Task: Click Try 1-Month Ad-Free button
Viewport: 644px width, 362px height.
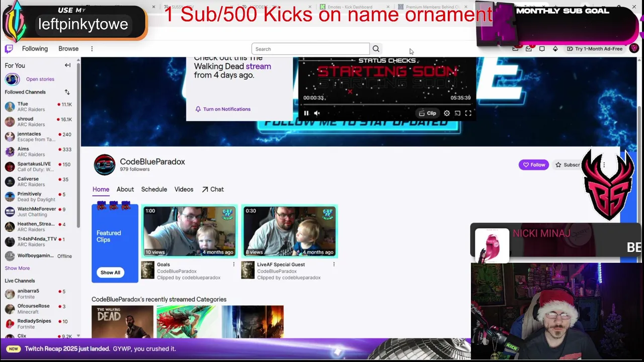Action: (594, 49)
